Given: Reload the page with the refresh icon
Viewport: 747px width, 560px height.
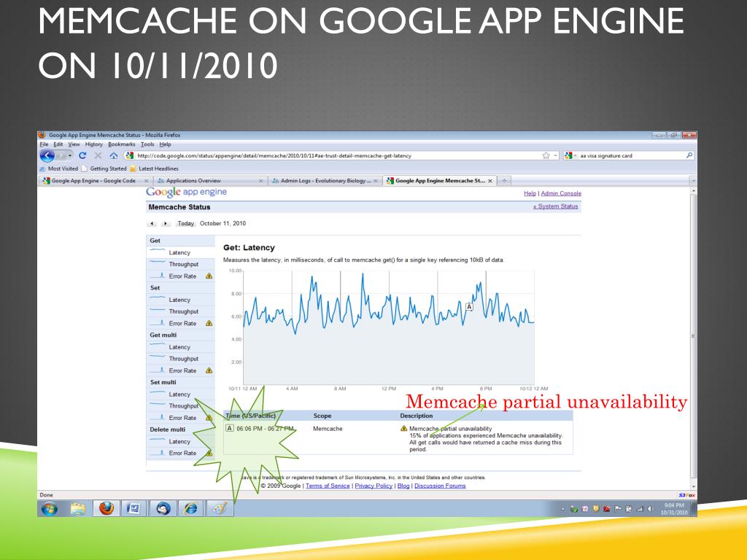Looking at the screenshot, I should (82, 156).
